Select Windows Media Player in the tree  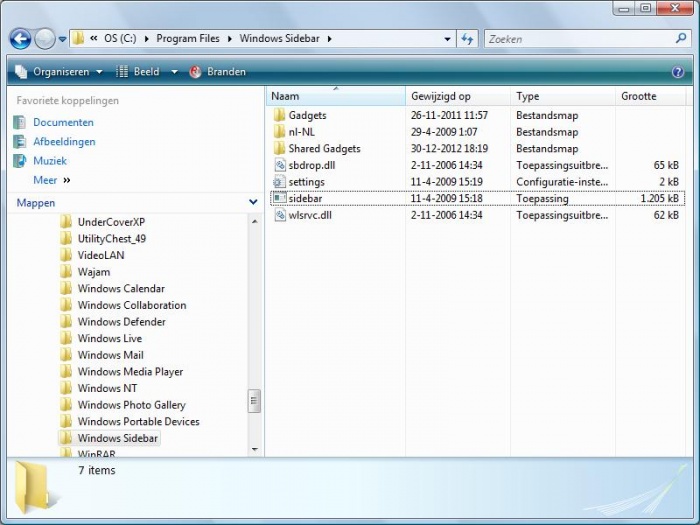(130, 371)
